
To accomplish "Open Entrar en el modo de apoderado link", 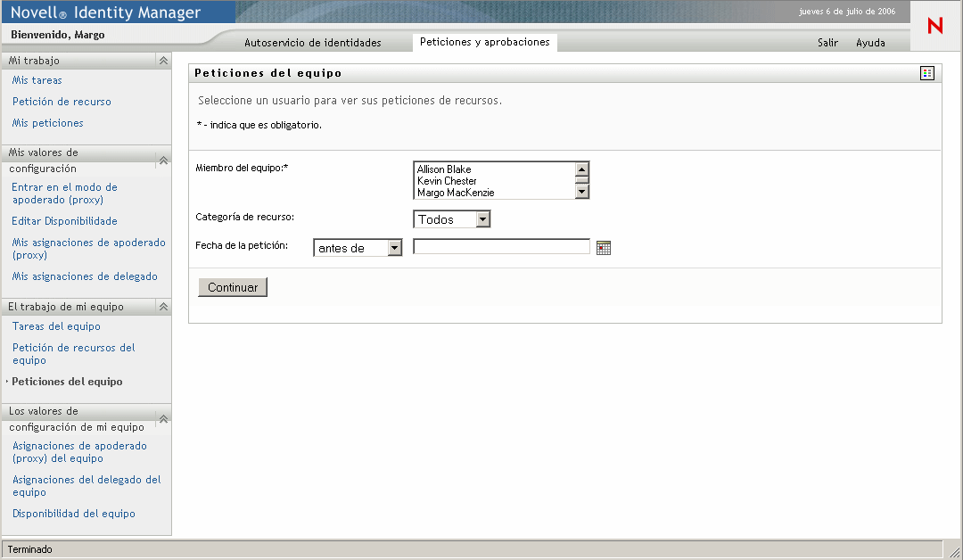I will click(64, 194).
